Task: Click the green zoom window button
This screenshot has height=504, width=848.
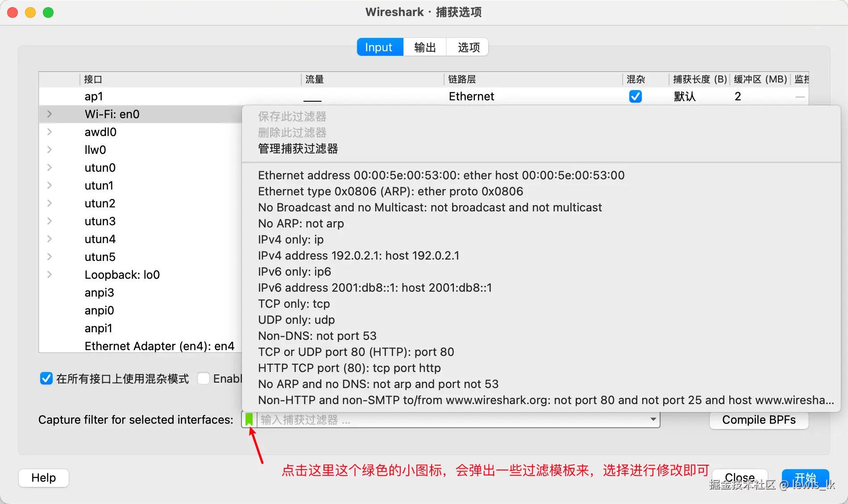Action: pyautogui.click(x=48, y=12)
